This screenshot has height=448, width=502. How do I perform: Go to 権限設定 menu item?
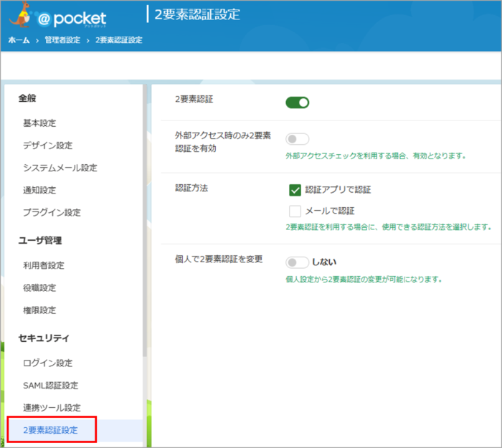[x=39, y=310]
